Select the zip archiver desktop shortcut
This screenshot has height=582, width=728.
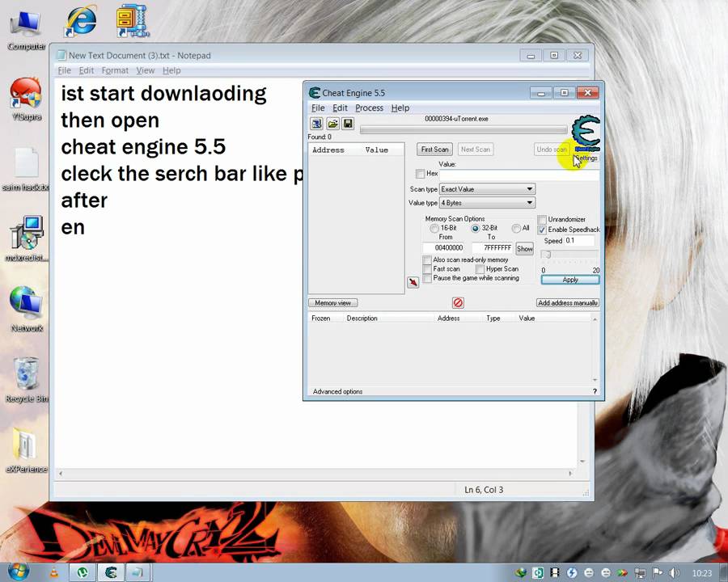click(133, 21)
